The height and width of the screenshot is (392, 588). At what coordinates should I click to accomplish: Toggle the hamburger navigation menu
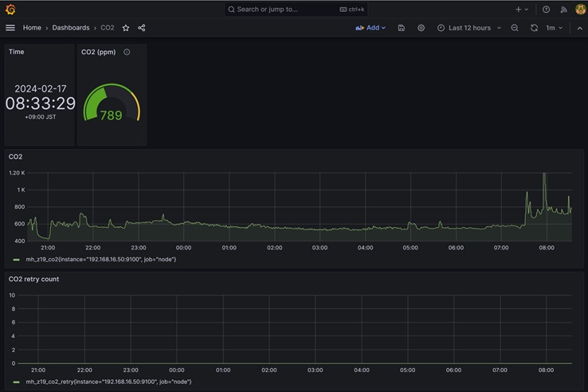(10, 28)
